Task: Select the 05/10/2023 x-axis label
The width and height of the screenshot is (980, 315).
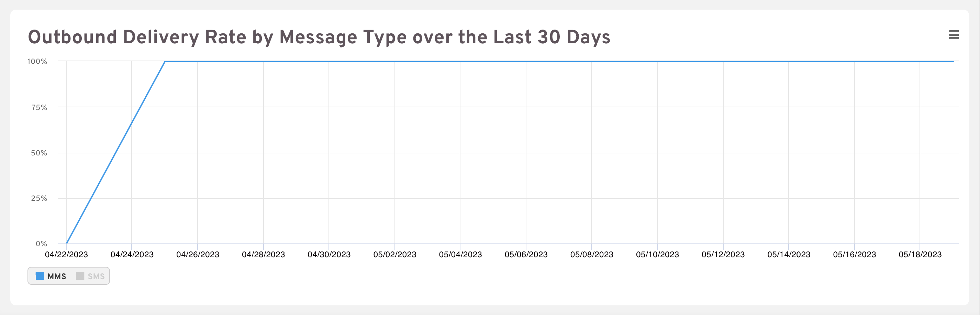Action: 657,254
